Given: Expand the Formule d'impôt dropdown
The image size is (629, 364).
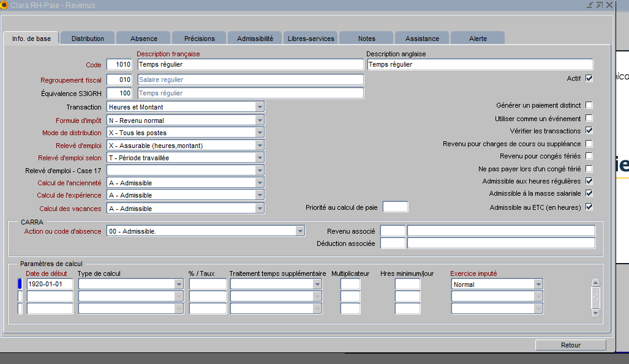Looking at the screenshot, I should 260,121.
